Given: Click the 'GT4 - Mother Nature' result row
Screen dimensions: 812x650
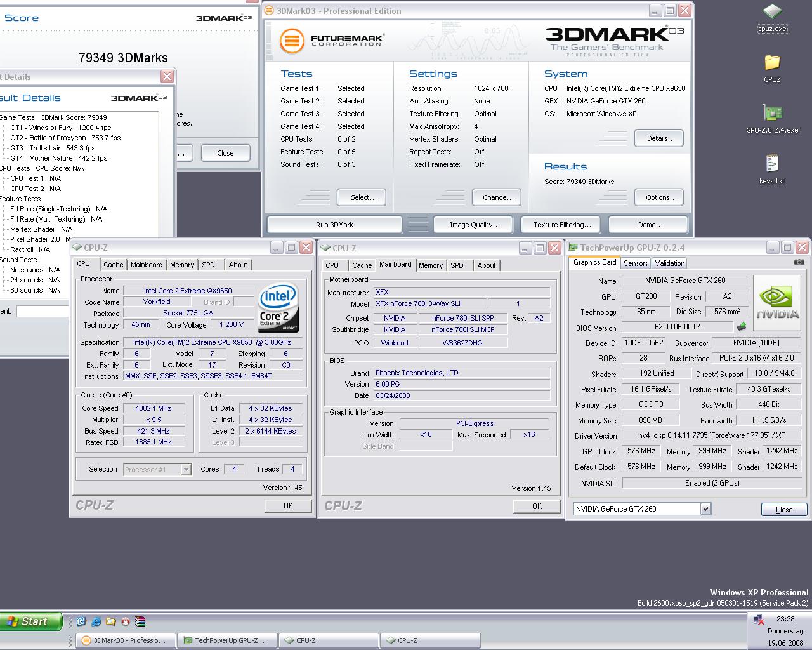Looking at the screenshot, I should point(59,158).
